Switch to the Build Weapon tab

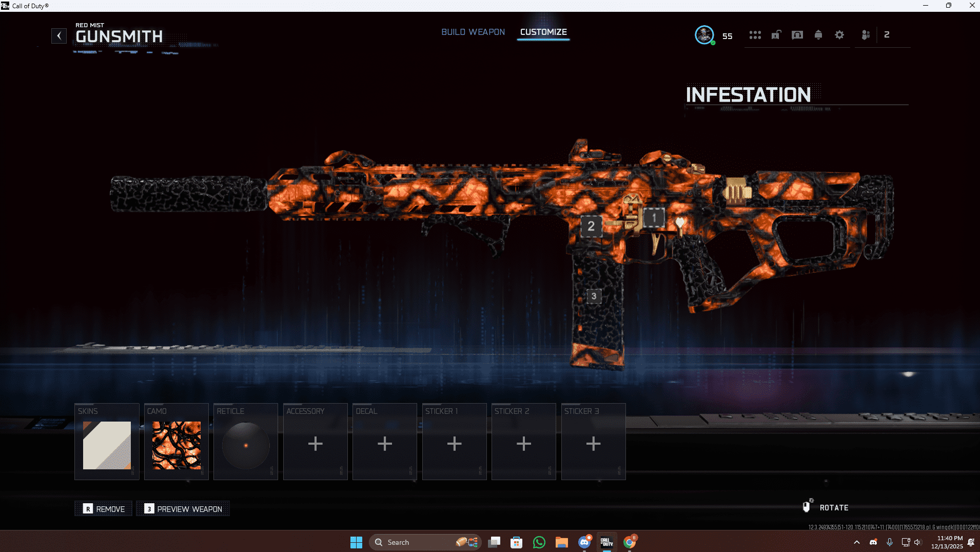pyautogui.click(x=473, y=32)
